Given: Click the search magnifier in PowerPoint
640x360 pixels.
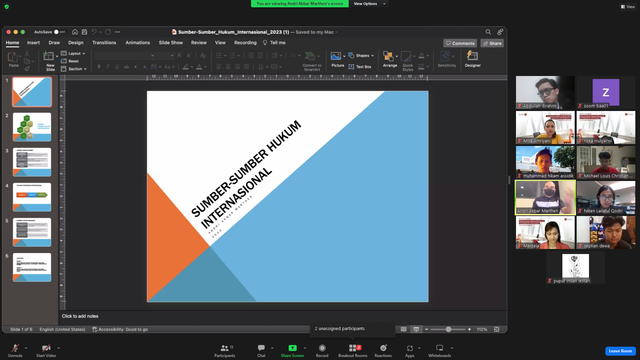Looking at the screenshot, I should 488,32.
